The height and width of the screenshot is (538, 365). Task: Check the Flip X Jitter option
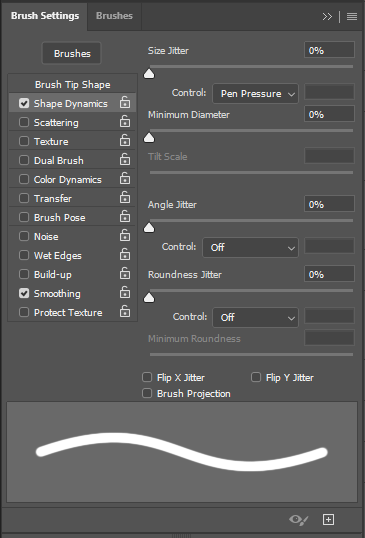[147, 377]
